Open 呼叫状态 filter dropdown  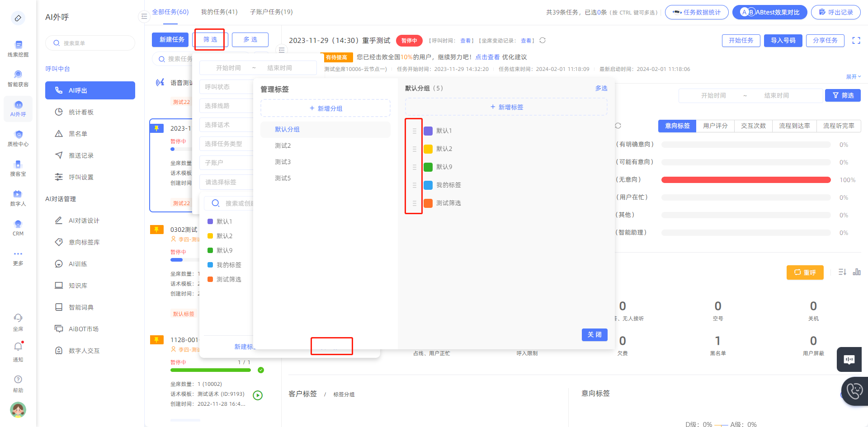[226, 87]
